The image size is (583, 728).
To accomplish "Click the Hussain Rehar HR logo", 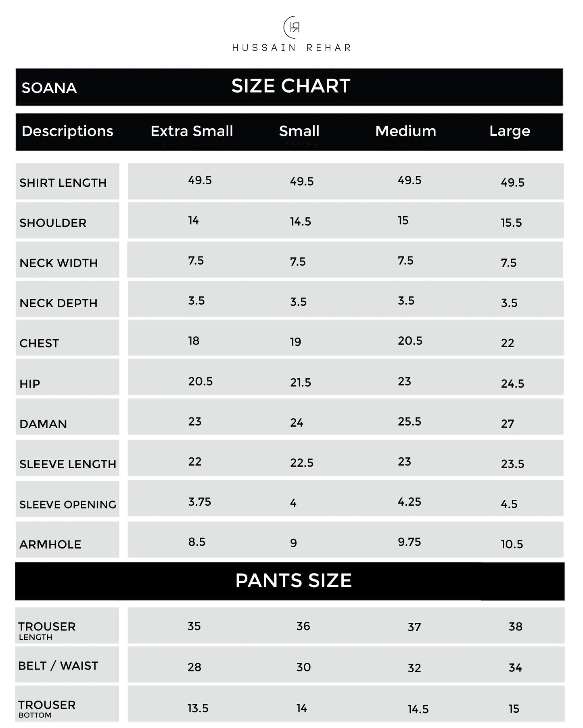I will pos(292,27).
